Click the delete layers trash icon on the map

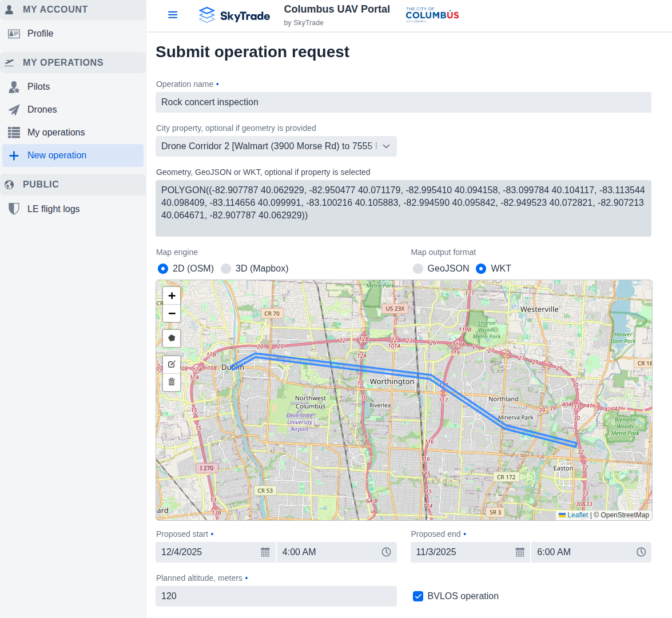point(172,382)
